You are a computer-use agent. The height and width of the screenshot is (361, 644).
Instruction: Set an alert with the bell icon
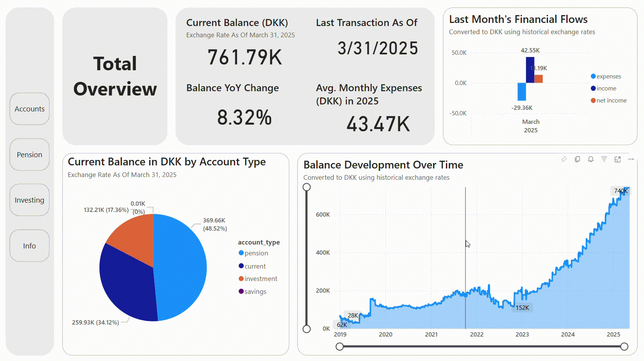(x=591, y=159)
